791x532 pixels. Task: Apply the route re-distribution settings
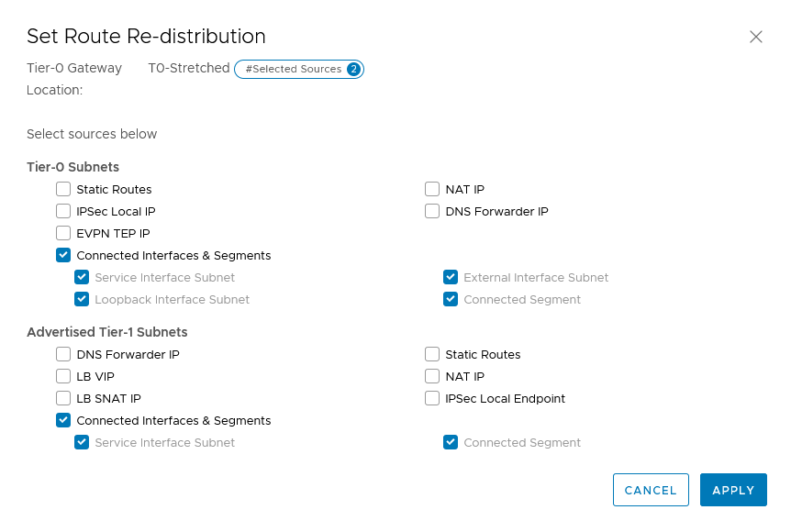click(x=733, y=490)
